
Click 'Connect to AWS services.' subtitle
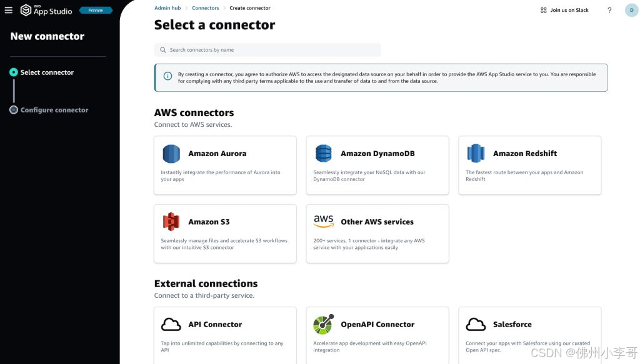(193, 125)
